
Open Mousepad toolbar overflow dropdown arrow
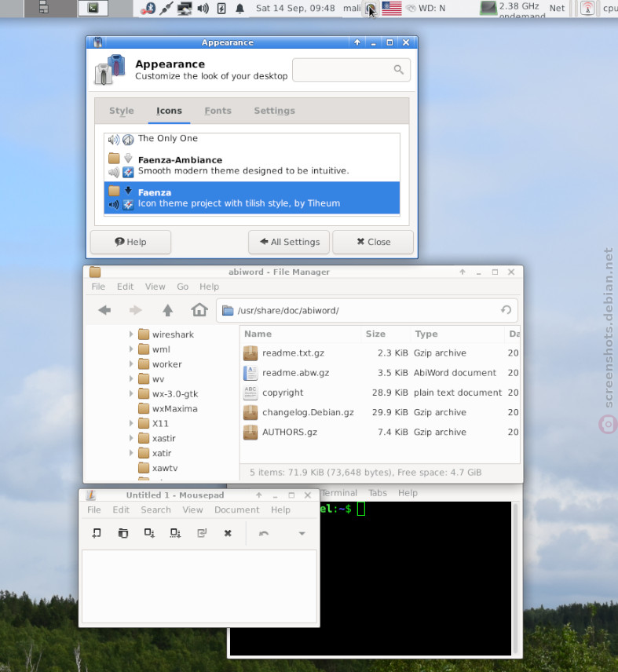(x=302, y=534)
